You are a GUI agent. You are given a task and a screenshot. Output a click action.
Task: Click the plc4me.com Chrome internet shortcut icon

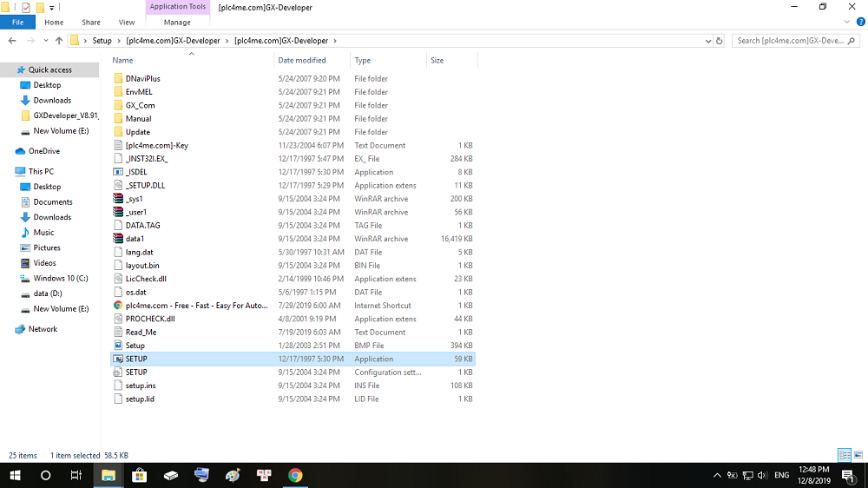pyautogui.click(x=118, y=306)
